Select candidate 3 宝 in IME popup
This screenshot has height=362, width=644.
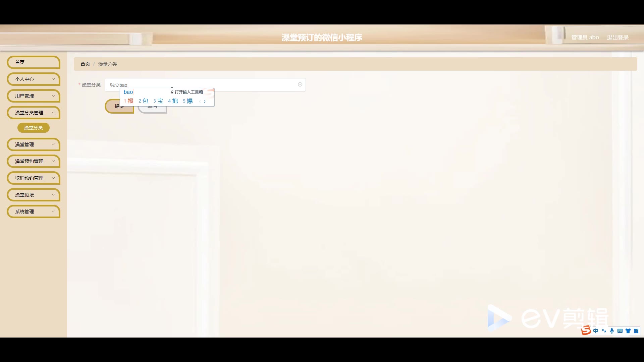point(158,101)
